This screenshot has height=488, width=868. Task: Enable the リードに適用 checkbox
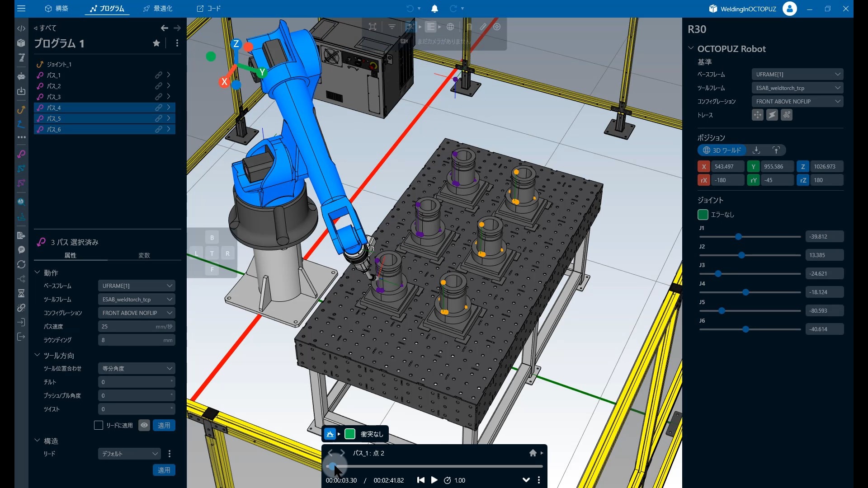tap(99, 425)
